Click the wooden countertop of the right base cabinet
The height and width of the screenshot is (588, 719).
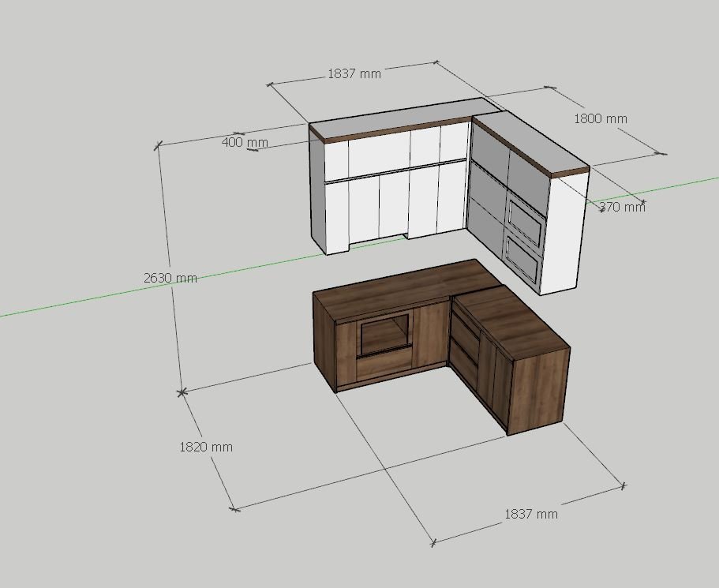point(511,321)
